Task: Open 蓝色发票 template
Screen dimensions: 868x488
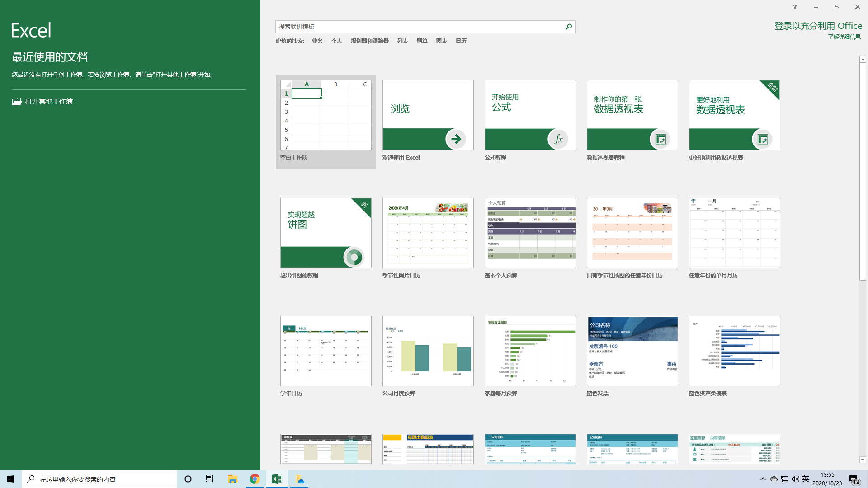Action: click(632, 357)
